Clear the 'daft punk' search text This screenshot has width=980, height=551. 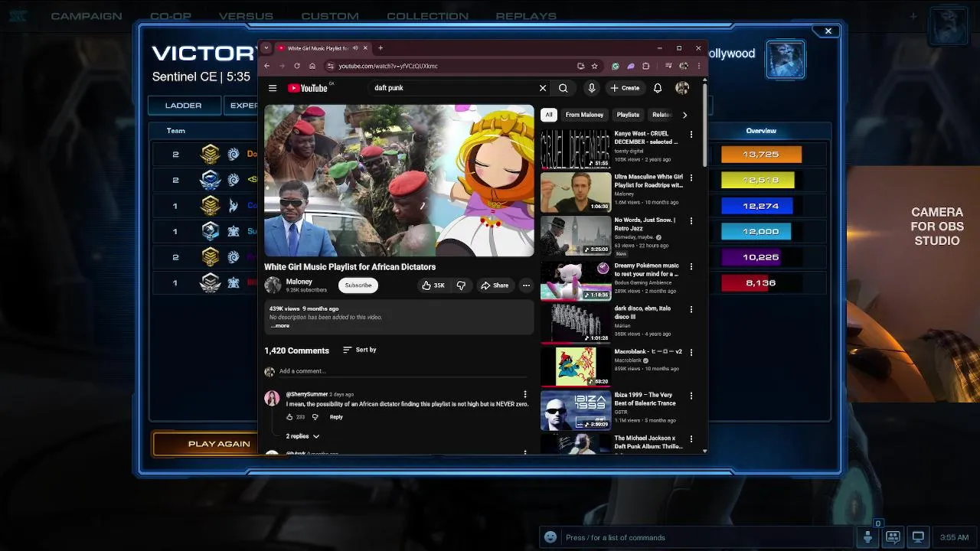click(543, 88)
